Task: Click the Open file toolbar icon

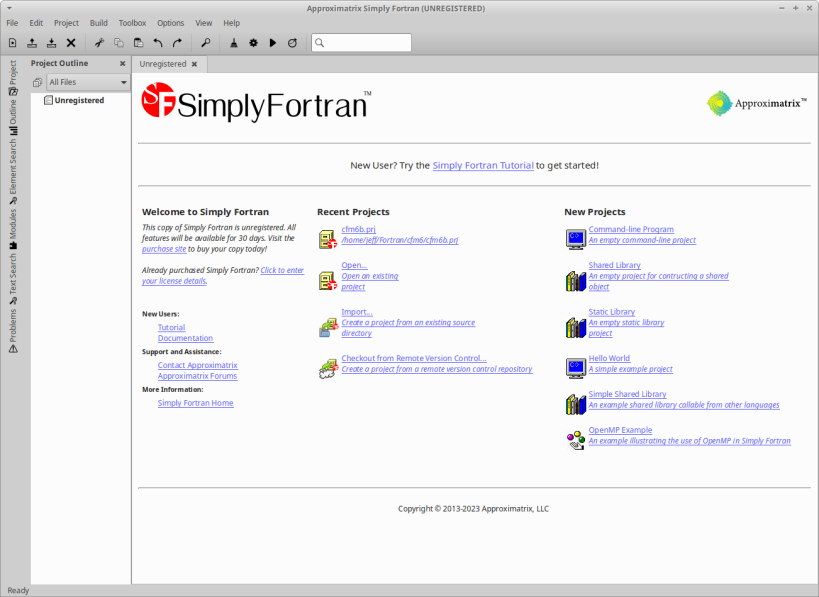Action: coord(32,43)
